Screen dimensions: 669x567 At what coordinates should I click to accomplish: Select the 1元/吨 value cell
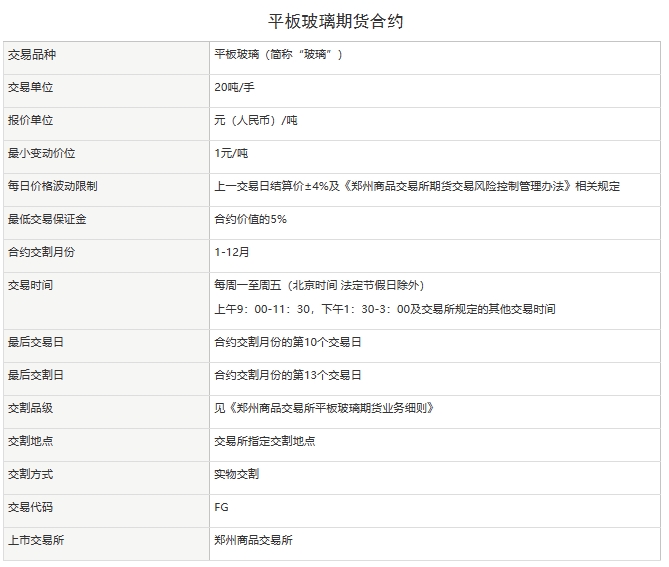pos(231,154)
